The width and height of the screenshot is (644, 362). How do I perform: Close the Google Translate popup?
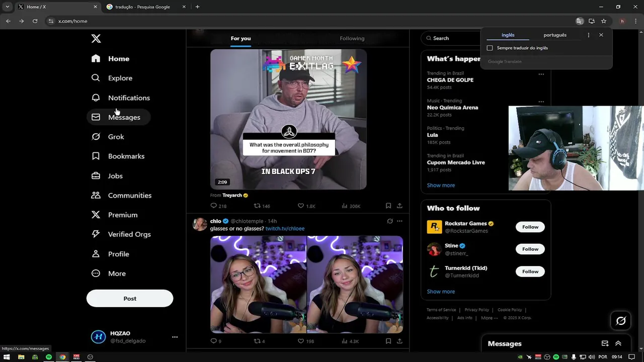pos(601,35)
